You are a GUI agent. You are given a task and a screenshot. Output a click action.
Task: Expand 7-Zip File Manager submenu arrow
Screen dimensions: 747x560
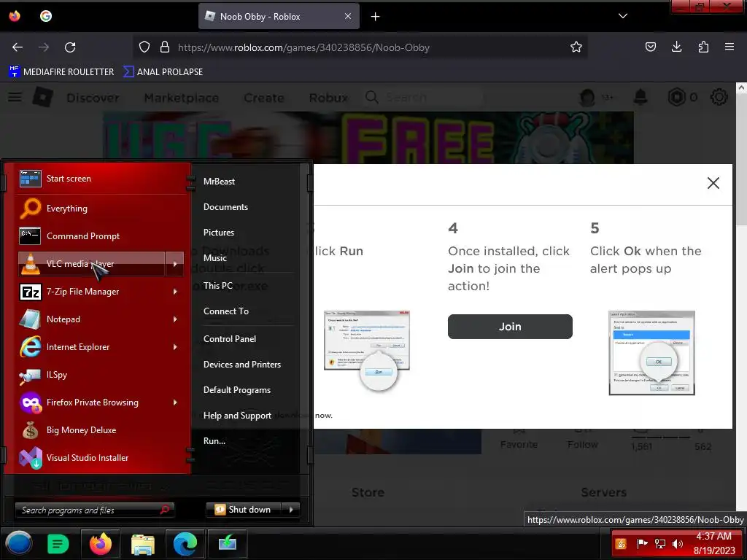[175, 292]
